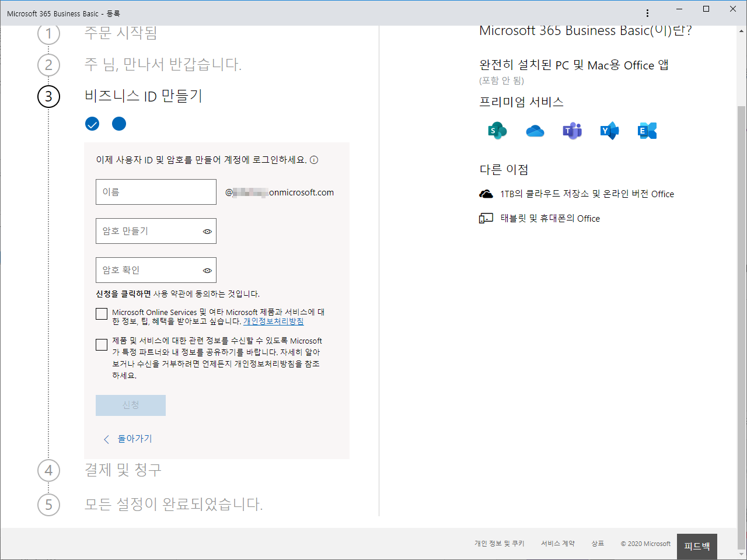Click the 피드백 feedback button
This screenshot has height=560, width=747.
[x=697, y=547]
